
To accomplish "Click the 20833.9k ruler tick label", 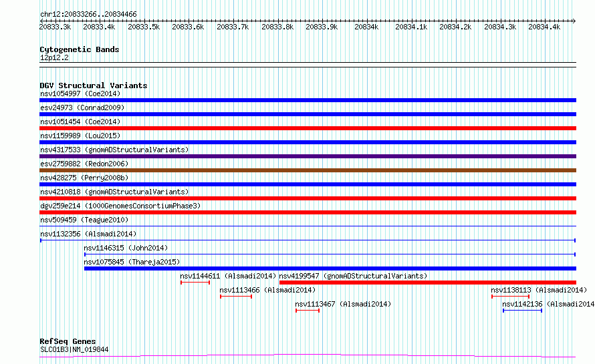I will pos(322,27).
